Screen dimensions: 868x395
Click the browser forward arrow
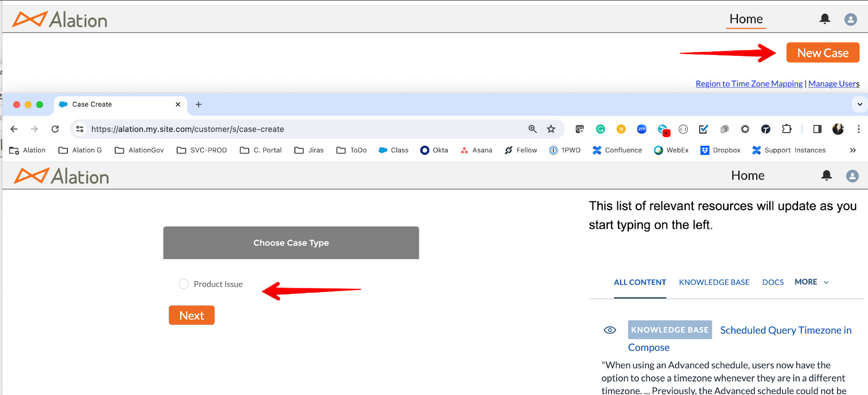pyautogui.click(x=34, y=129)
